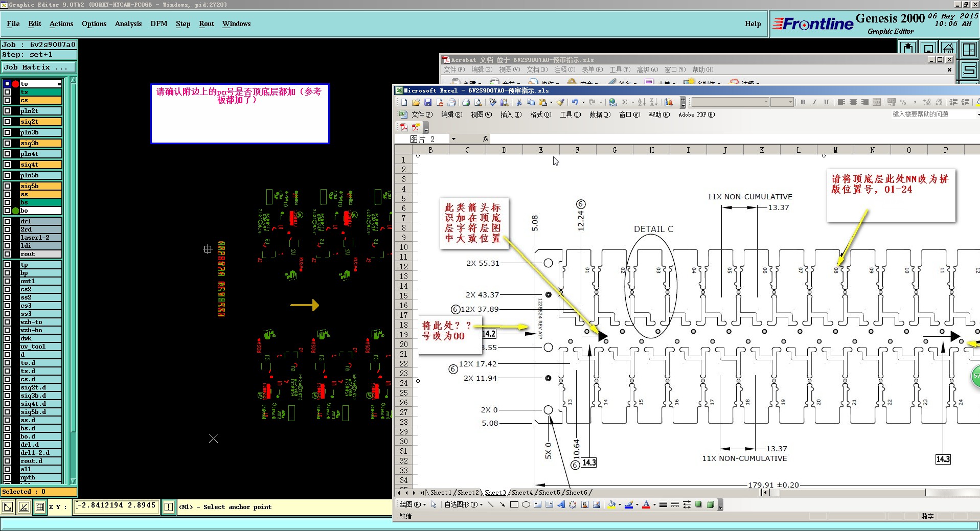Toggle the drl layer checkbox

7,221
